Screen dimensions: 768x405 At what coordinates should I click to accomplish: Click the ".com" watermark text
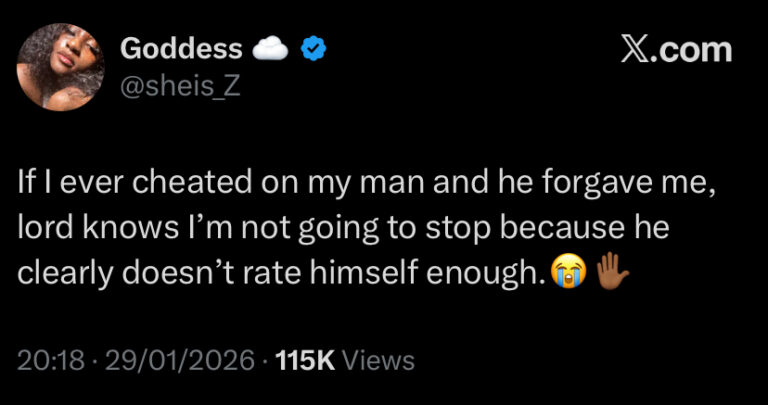click(x=692, y=50)
